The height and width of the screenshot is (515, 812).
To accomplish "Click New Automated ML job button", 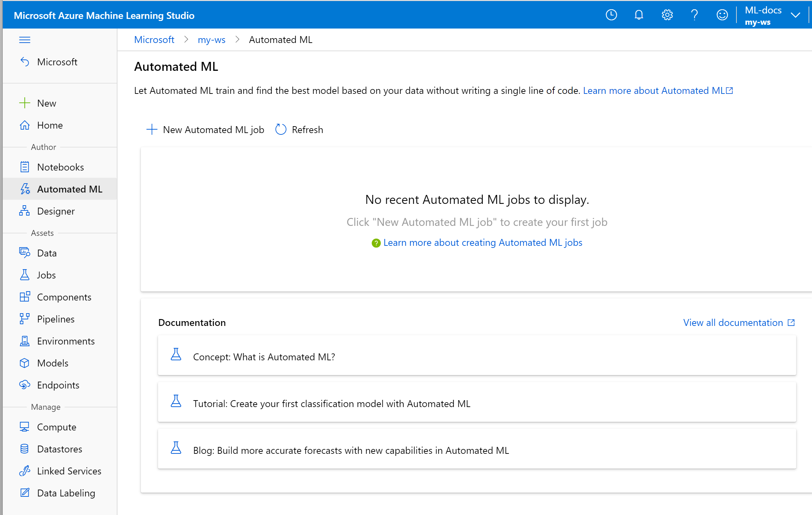I will [205, 130].
